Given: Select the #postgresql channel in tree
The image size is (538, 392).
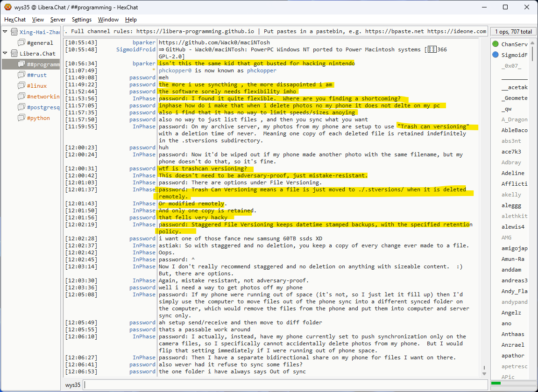Looking at the screenshot, I should tap(43, 107).
